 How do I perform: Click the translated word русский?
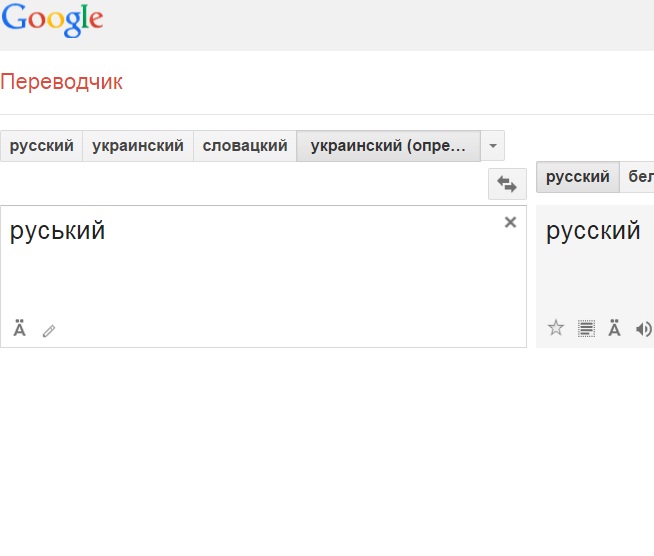point(593,231)
